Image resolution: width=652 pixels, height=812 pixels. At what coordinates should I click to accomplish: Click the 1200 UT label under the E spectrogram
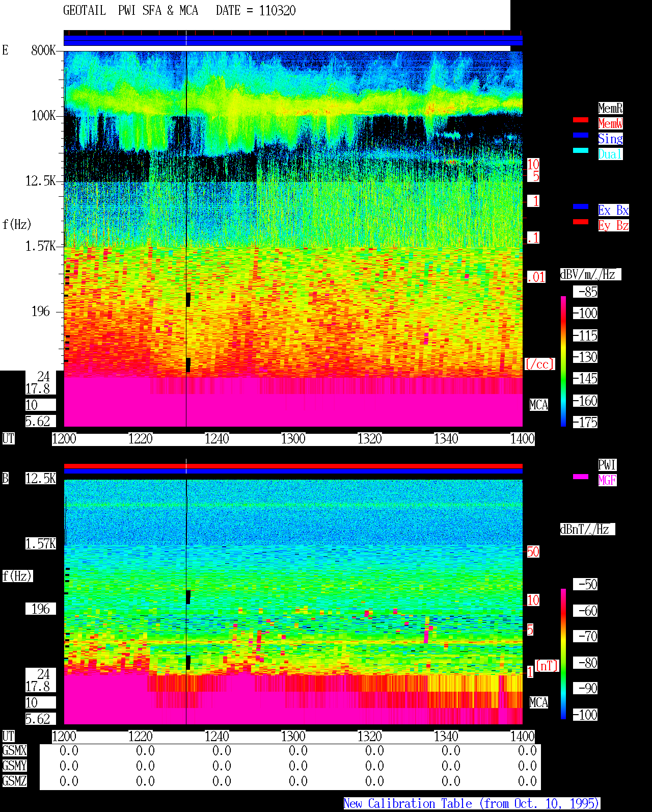64,439
